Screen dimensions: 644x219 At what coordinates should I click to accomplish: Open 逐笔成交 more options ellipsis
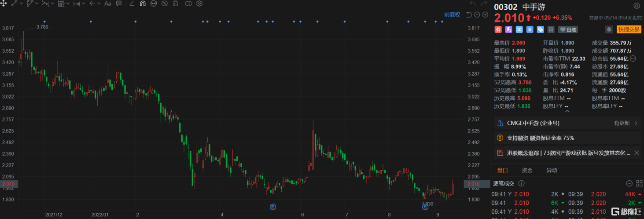[629, 183]
